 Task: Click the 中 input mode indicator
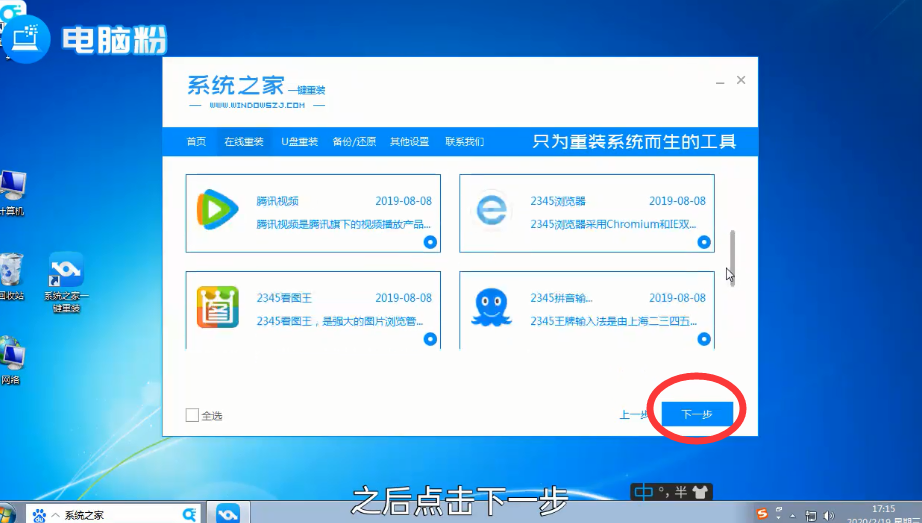(643, 492)
